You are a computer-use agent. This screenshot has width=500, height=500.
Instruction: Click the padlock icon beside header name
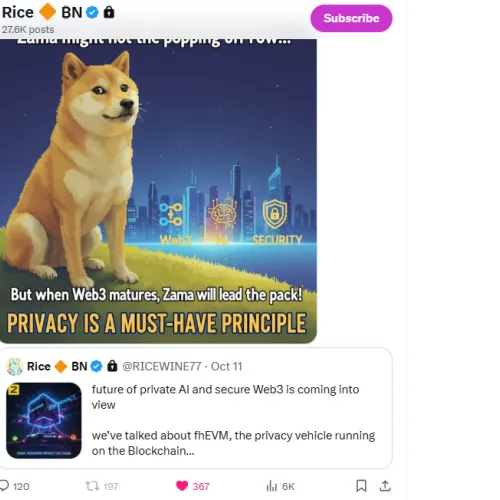tap(109, 12)
